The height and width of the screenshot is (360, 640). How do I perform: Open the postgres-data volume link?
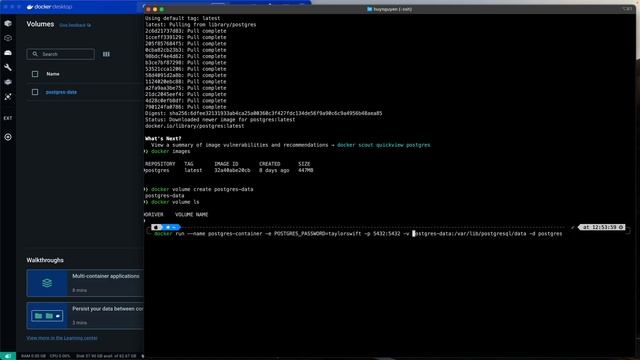61,92
